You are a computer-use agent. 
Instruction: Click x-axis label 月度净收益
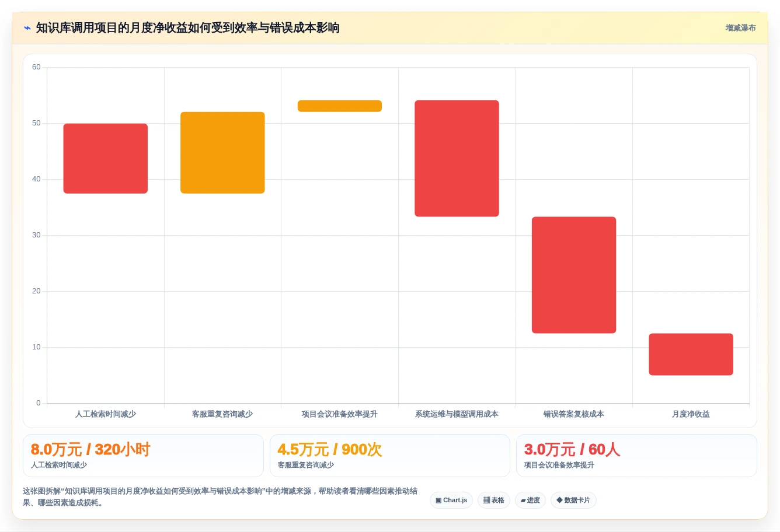(691, 414)
